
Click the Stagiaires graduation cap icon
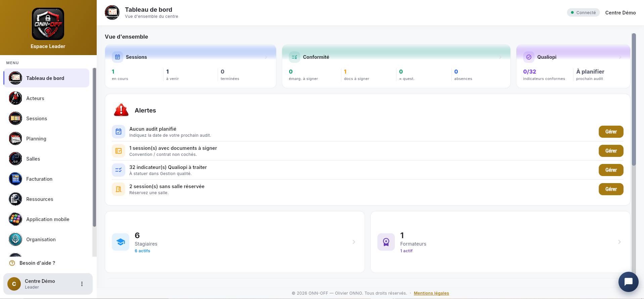tap(121, 242)
